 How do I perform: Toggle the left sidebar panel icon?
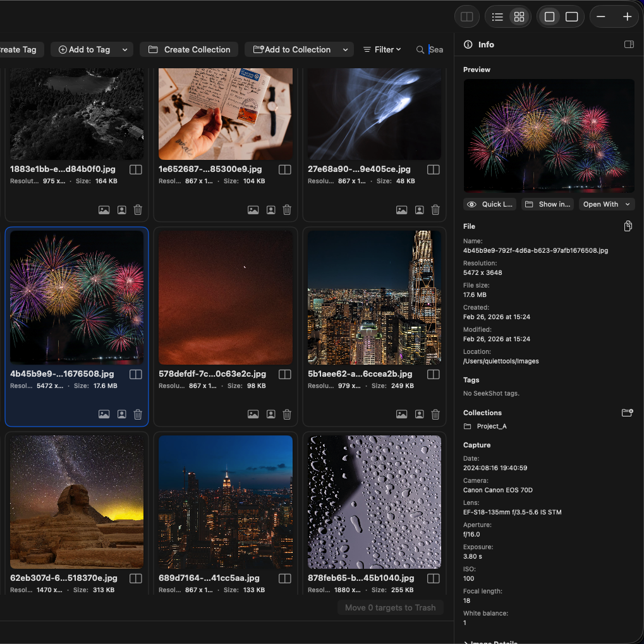click(466, 16)
